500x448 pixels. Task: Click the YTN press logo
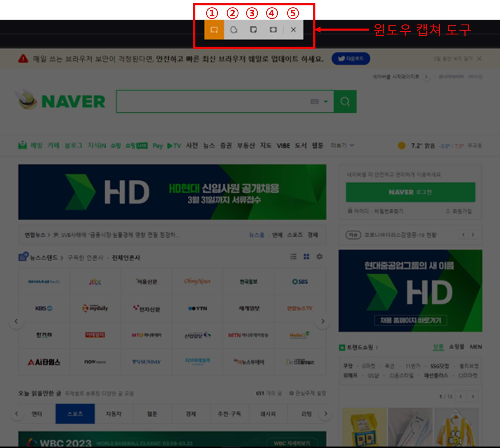[198, 308]
